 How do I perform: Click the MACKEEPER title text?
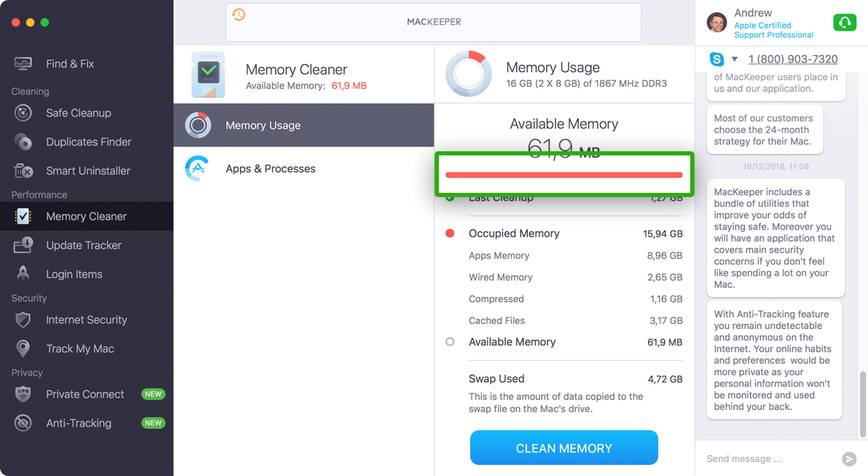pos(434,22)
